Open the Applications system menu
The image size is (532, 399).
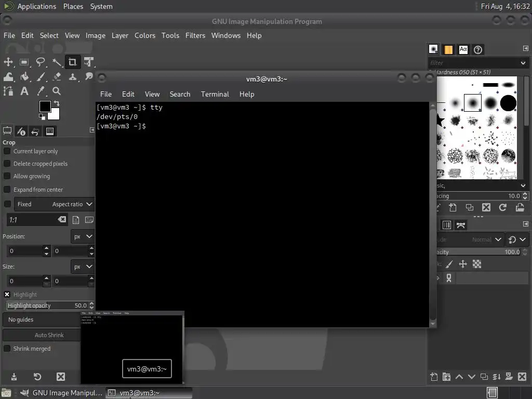pyautogui.click(x=37, y=6)
